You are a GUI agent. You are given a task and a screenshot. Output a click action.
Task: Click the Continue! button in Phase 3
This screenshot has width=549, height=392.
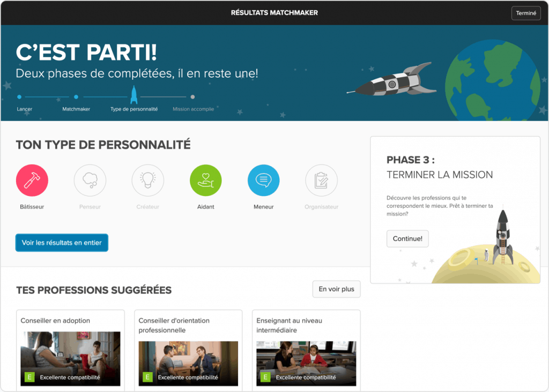point(407,238)
